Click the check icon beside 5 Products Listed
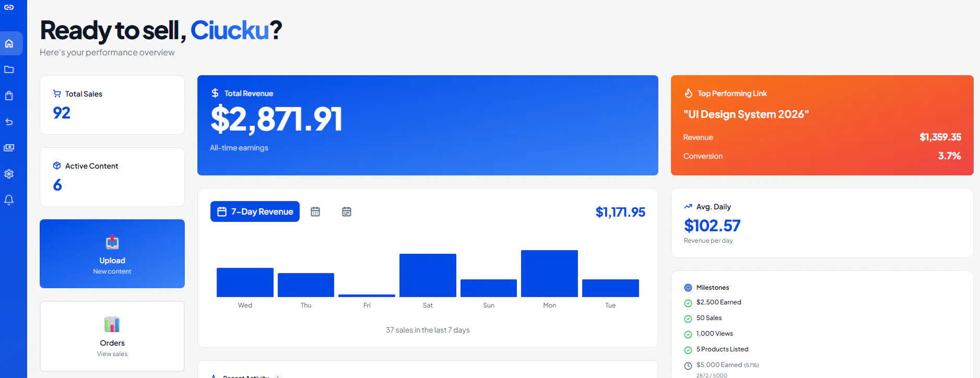Image resolution: width=980 pixels, height=378 pixels. pos(688,350)
